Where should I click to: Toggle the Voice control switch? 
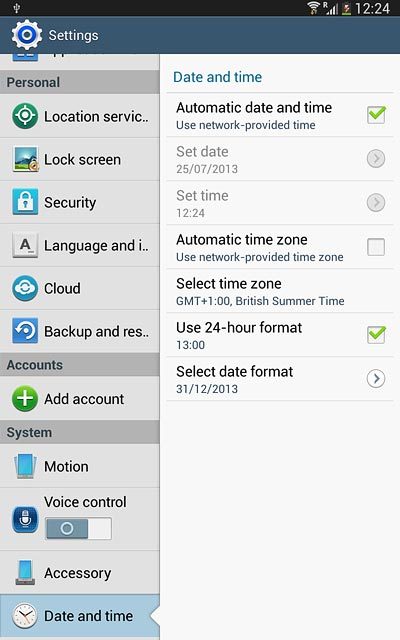click(78, 529)
